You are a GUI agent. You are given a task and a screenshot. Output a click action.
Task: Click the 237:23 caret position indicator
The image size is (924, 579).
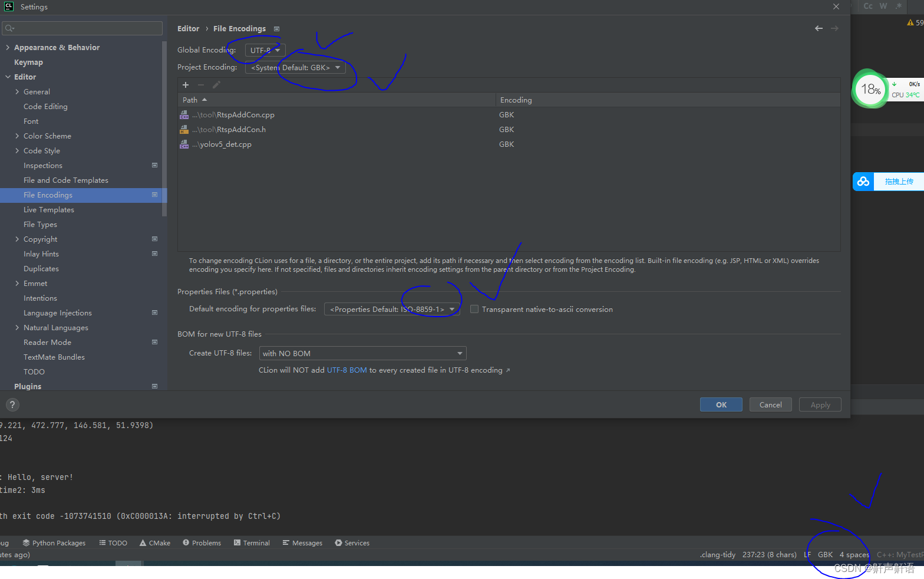(x=769, y=555)
